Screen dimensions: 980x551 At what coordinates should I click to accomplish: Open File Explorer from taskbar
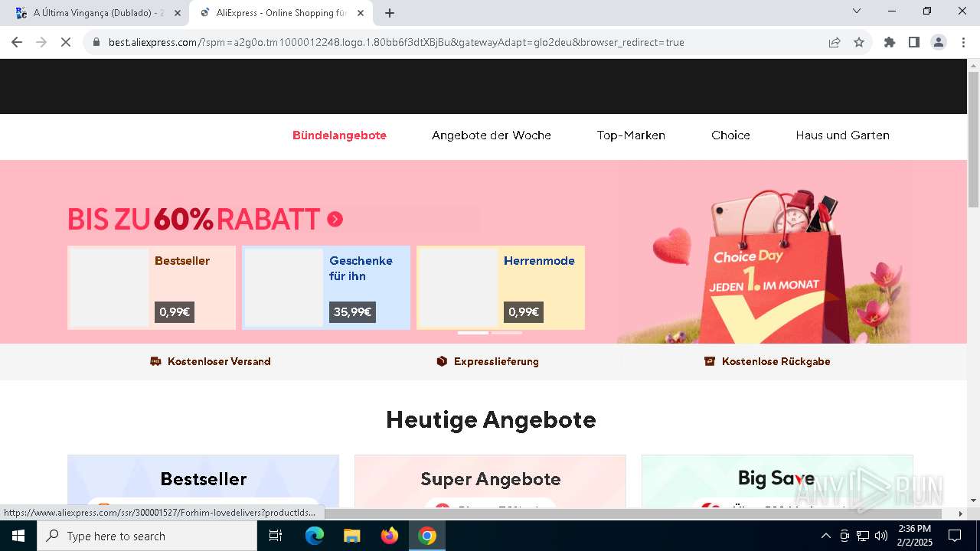(x=351, y=536)
